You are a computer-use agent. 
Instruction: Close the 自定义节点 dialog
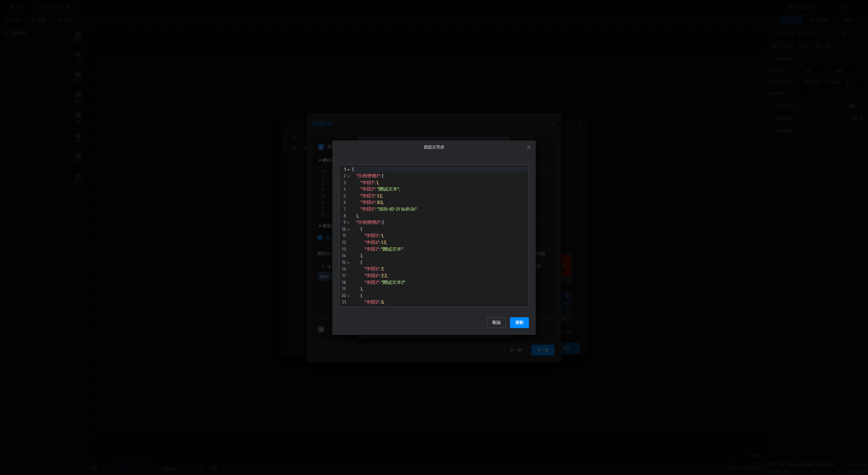tap(529, 147)
